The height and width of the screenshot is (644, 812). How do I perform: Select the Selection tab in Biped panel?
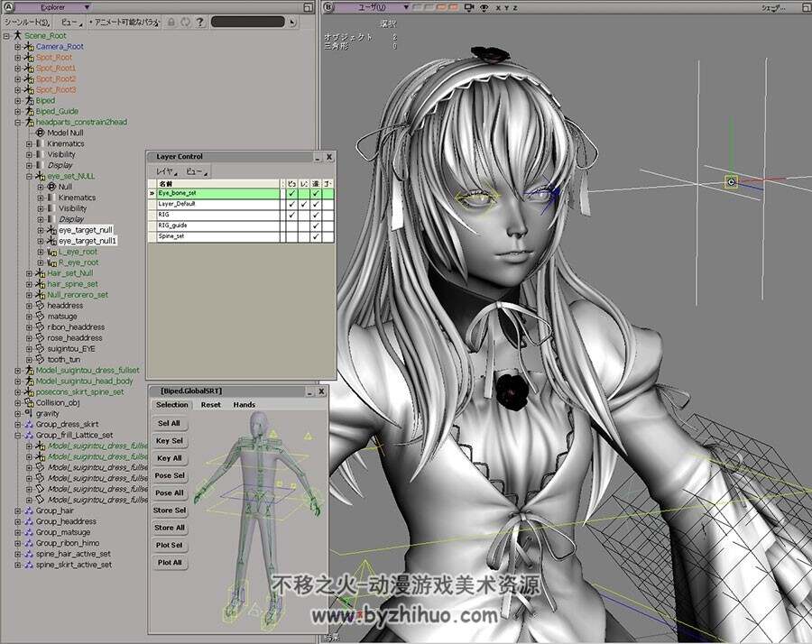(172, 405)
